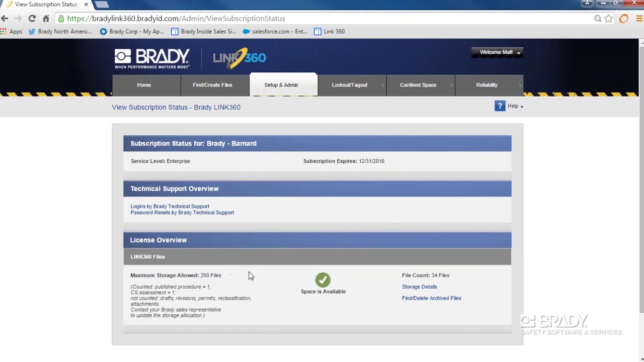Expand the Setup & Admin menu arrow

pyautogui.click(x=314, y=85)
